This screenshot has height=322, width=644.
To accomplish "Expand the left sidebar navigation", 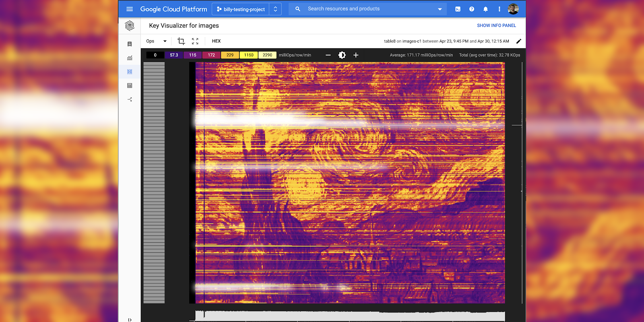I will tap(130, 320).
